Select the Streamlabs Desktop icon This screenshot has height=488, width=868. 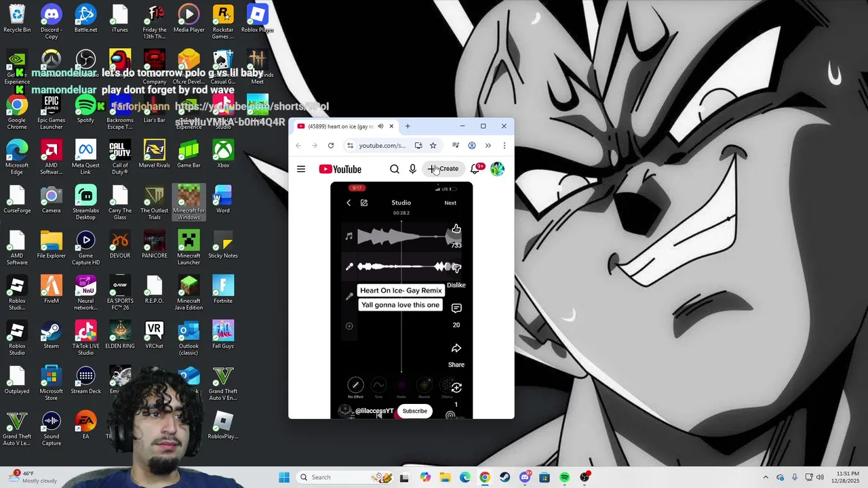[85, 203]
